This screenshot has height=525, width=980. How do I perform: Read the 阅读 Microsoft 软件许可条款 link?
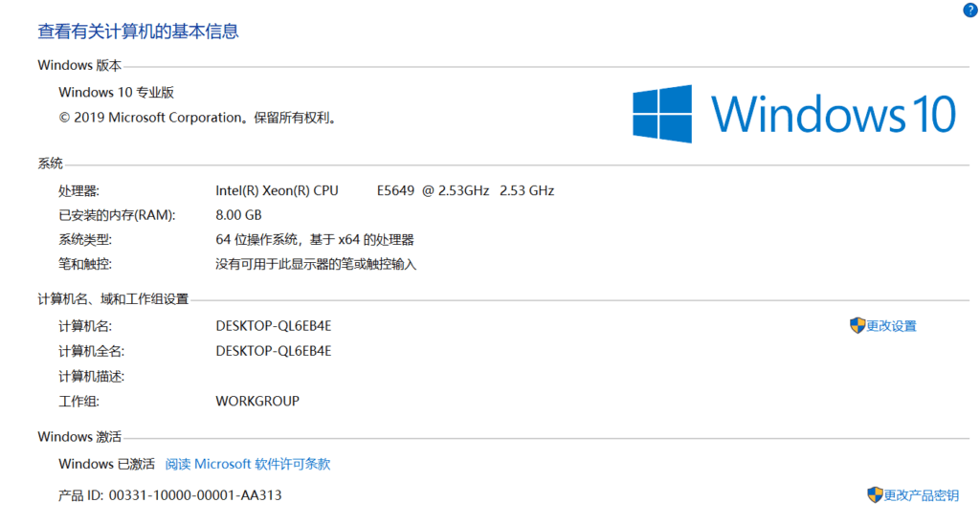pyautogui.click(x=248, y=464)
